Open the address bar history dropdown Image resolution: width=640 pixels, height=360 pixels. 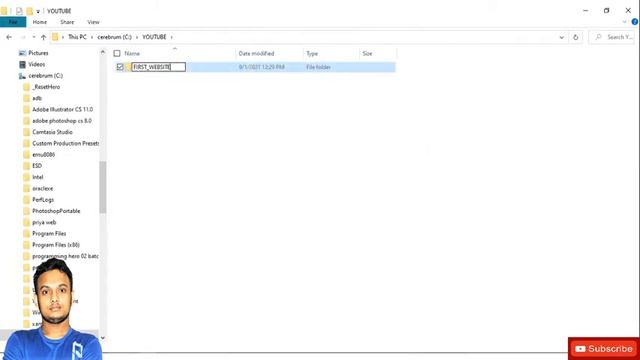click(562, 37)
